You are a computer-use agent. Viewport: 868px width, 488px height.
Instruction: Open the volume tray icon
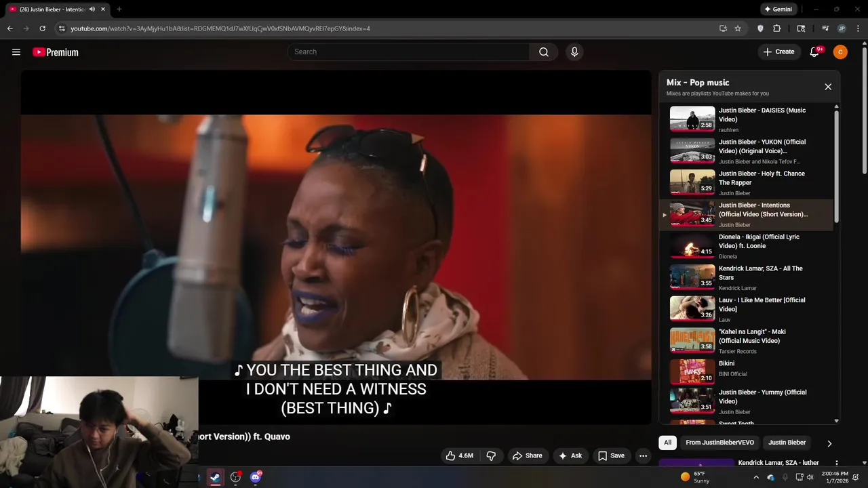[810, 477]
